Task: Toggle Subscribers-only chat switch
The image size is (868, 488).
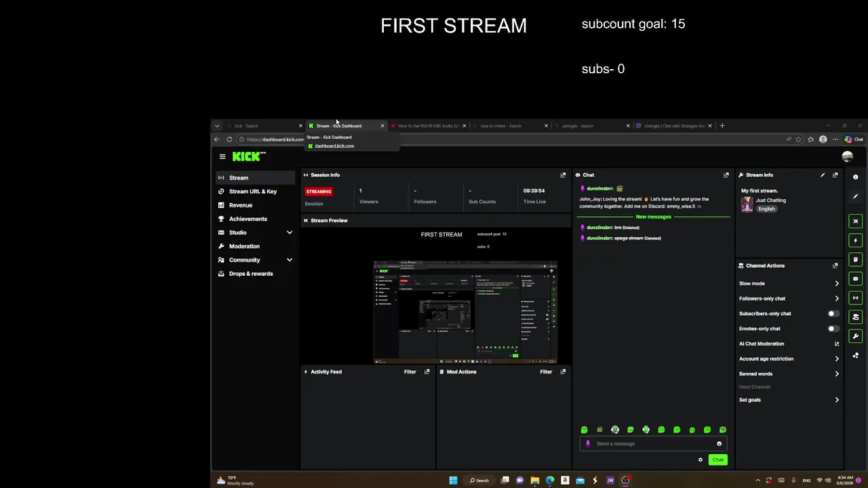Action: (833, 314)
